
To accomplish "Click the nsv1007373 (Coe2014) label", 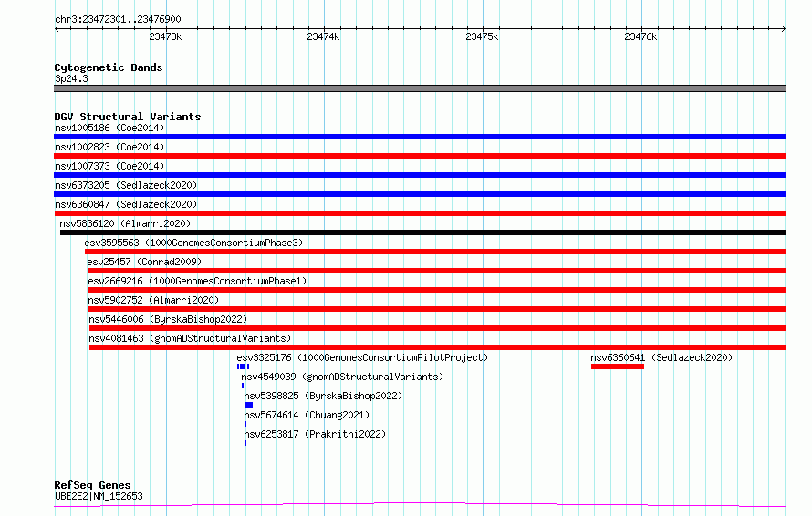I will 109,166.
